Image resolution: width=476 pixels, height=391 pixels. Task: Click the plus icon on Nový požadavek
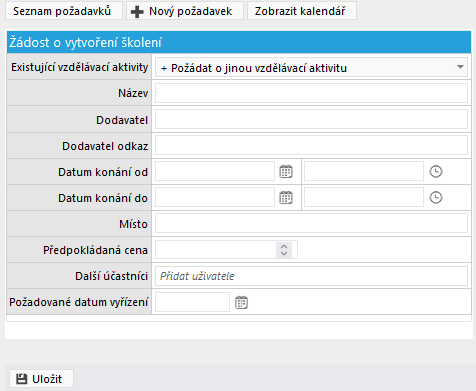pyautogui.click(x=137, y=12)
